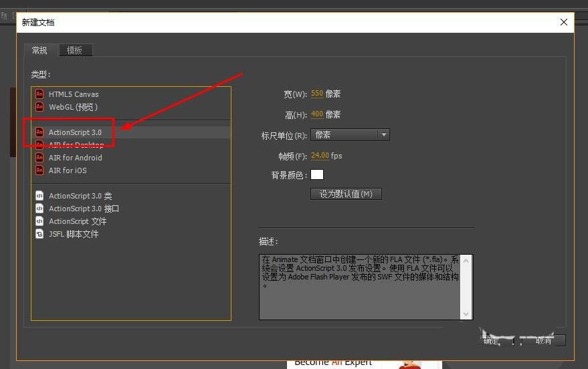Click the ActionScript 3.0 An icon
The height and width of the screenshot is (369, 588).
tap(39, 132)
